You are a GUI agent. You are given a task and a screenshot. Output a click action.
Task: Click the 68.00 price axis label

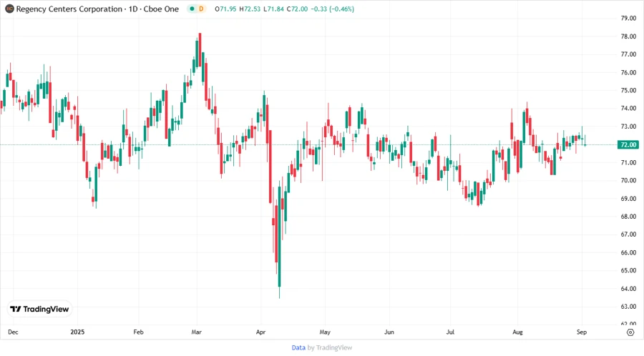628,217
